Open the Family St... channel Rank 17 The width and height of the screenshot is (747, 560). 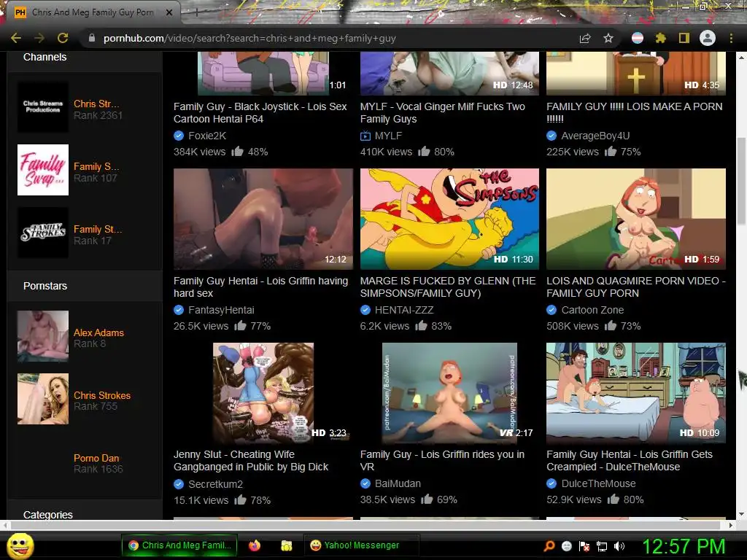(x=98, y=229)
